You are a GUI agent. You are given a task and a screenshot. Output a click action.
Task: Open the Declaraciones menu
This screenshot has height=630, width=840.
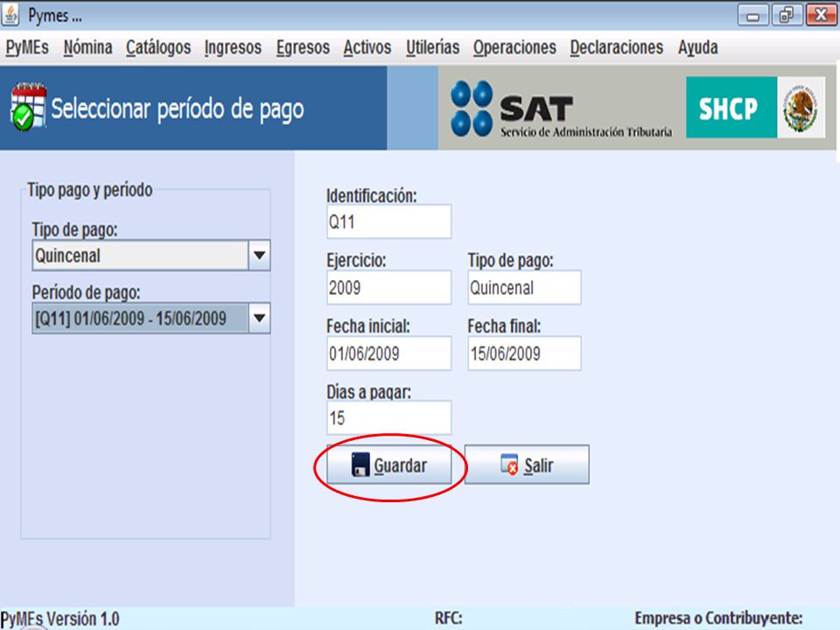617,47
